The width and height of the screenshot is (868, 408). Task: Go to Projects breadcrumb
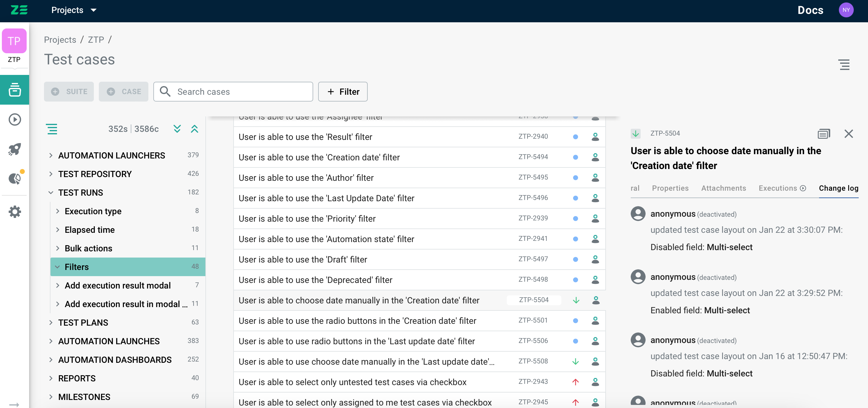[60, 40]
